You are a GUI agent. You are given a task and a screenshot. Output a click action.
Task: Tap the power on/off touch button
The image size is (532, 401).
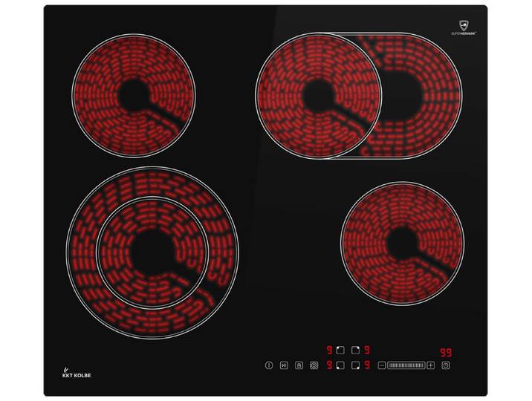point(269,365)
